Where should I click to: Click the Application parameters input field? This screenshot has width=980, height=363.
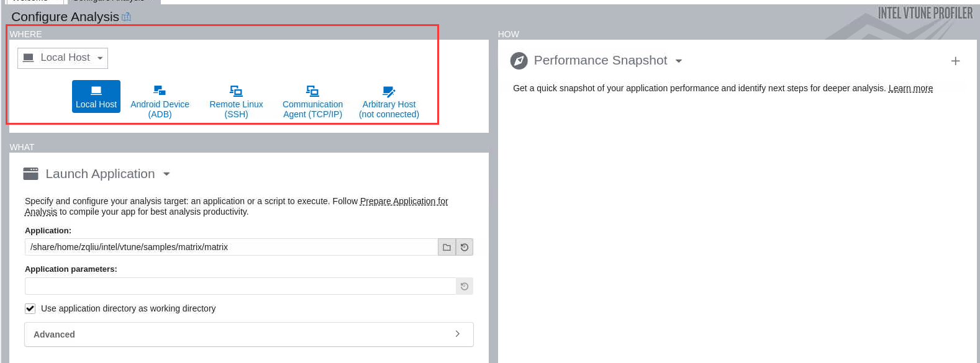pyautogui.click(x=240, y=286)
